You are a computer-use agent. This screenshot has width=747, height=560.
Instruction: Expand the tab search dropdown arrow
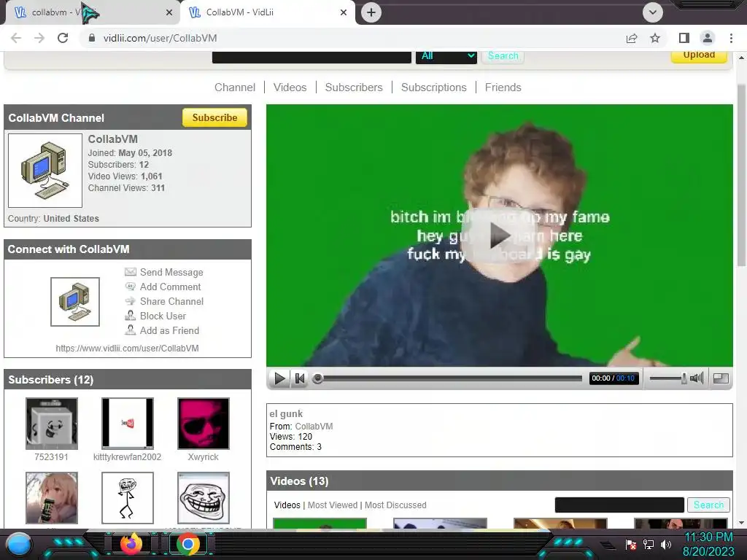point(653,12)
